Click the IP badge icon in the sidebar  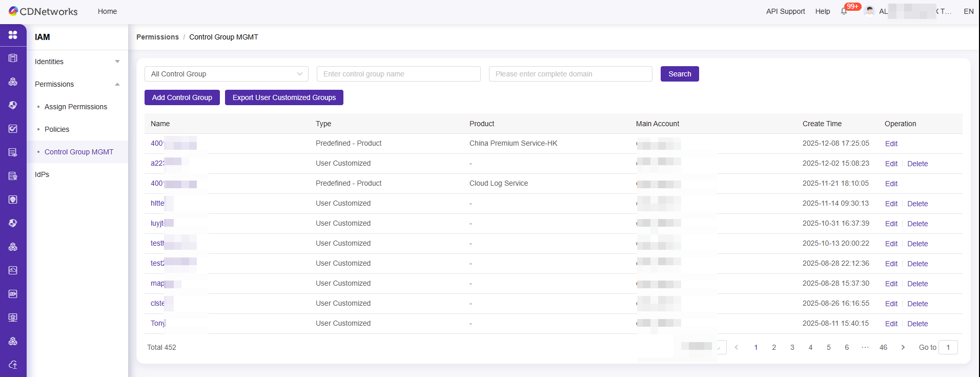tap(13, 294)
